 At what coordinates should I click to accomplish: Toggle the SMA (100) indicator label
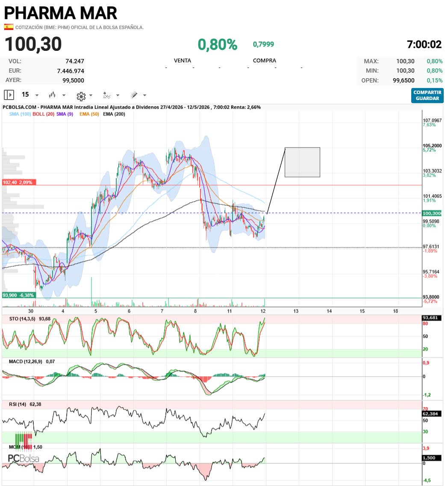tap(20, 114)
